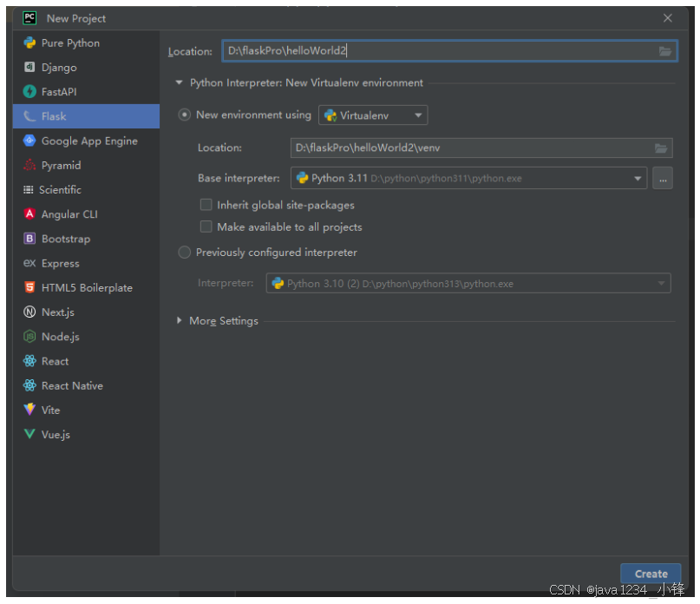Image resolution: width=700 pixels, height=604 pixels.
Task: Browse folder icon in project Location field
Action: (x=665, y=51)
